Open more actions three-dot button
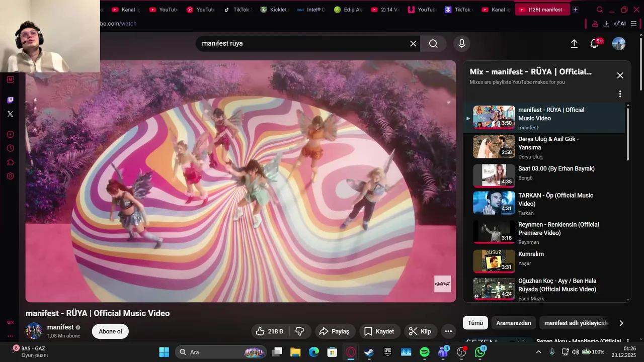Screen dimensions: 644x362 pos(448,331)
